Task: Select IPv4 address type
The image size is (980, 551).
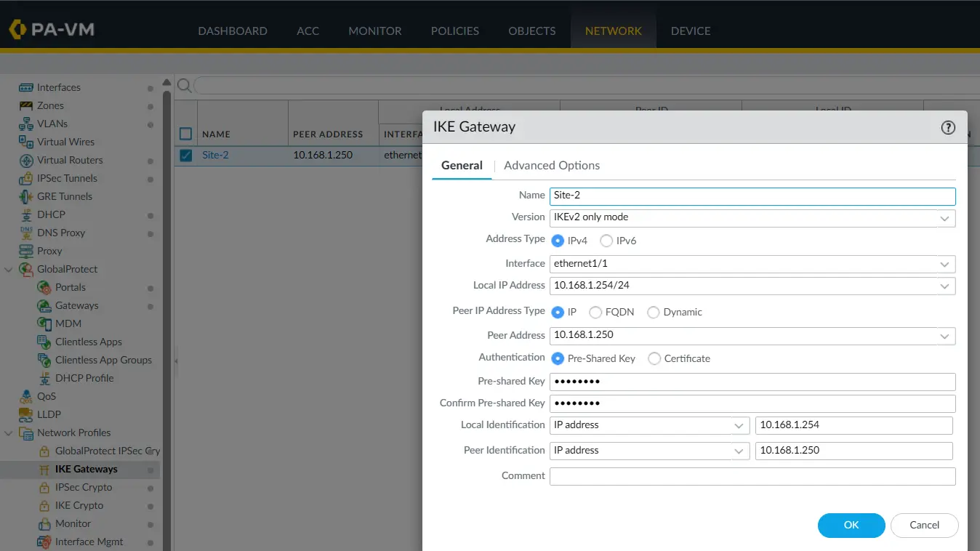Action: point(558,241)
